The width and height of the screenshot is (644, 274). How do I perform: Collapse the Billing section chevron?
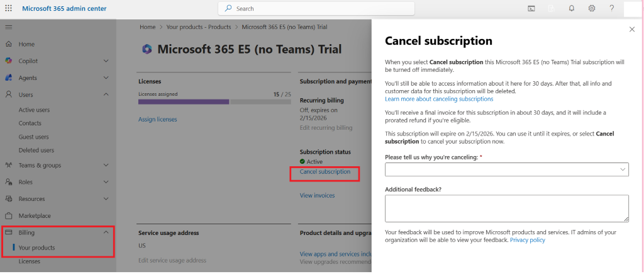(x=106, y=232)
